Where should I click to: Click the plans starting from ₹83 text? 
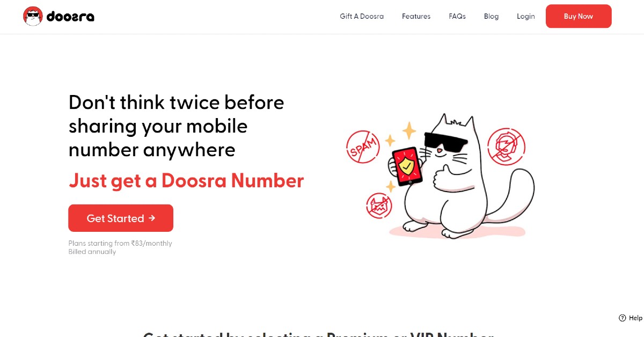pos(120,243)
